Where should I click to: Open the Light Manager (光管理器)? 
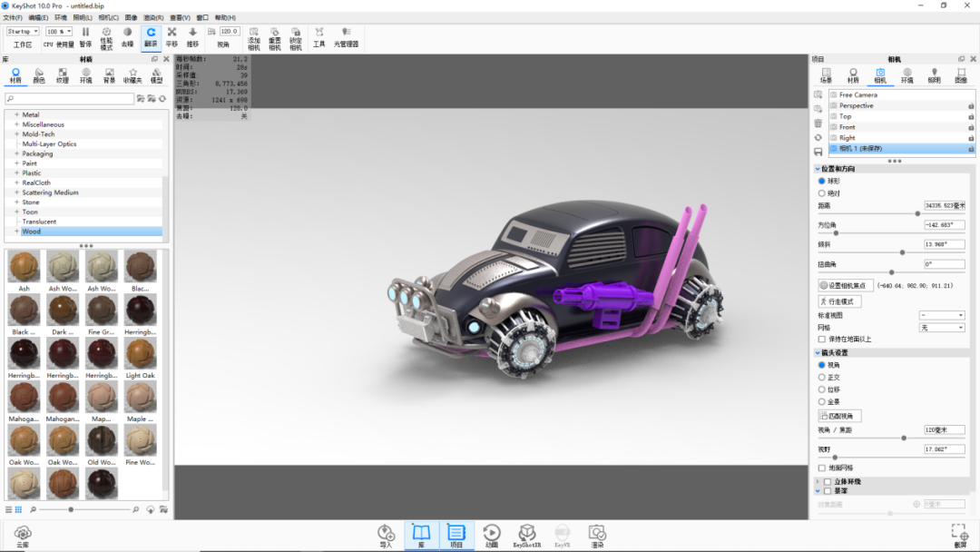pos(347,37)
